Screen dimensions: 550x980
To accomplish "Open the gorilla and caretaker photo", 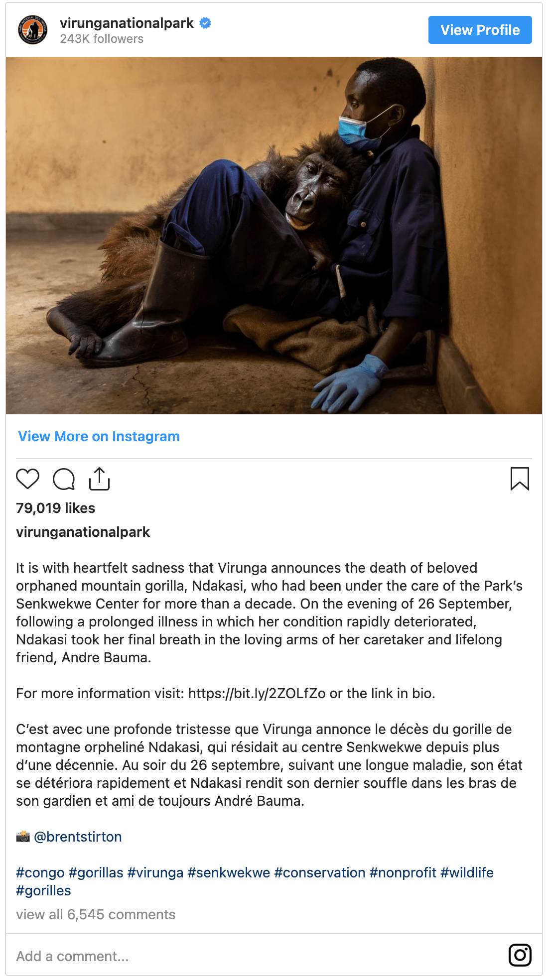I will (x=274, y=236).
